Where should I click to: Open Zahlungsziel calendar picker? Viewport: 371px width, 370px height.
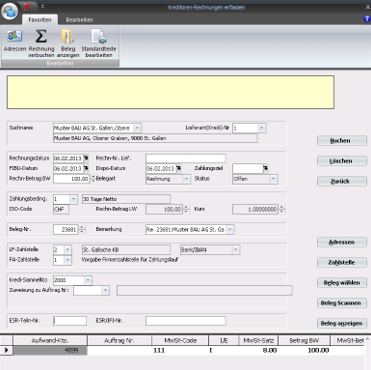click(266, 169)
